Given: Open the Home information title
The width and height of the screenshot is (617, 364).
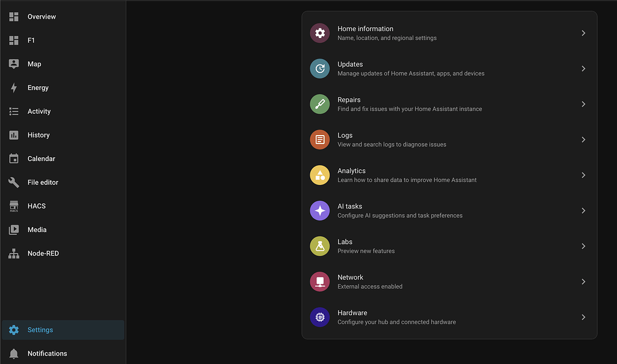Looking at the screenshot, I should (x=365, y=29).
